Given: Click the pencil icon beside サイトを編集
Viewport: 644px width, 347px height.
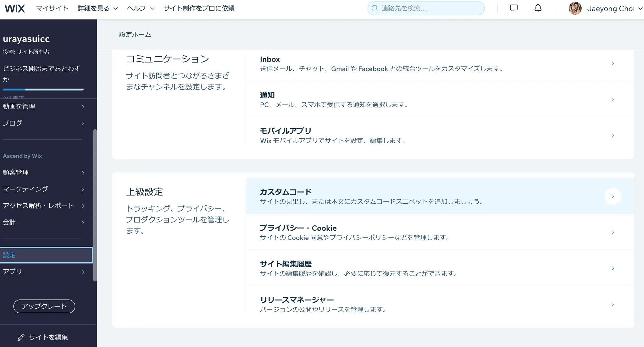Looking at the screenshot, I should [x=21, y=337].
